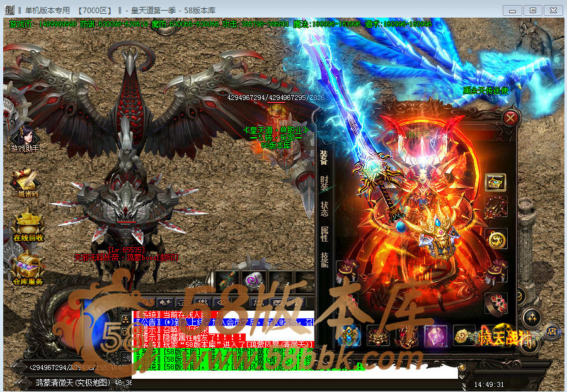Click the handshake trade toolbar button

tap(165, 302)
